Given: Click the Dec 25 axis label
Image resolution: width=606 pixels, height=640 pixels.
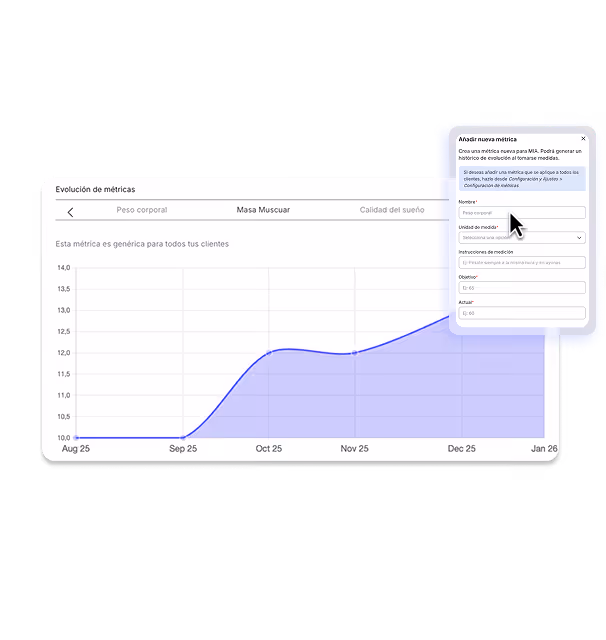Looking at the screenshot, I should click(x=462, y=449).
